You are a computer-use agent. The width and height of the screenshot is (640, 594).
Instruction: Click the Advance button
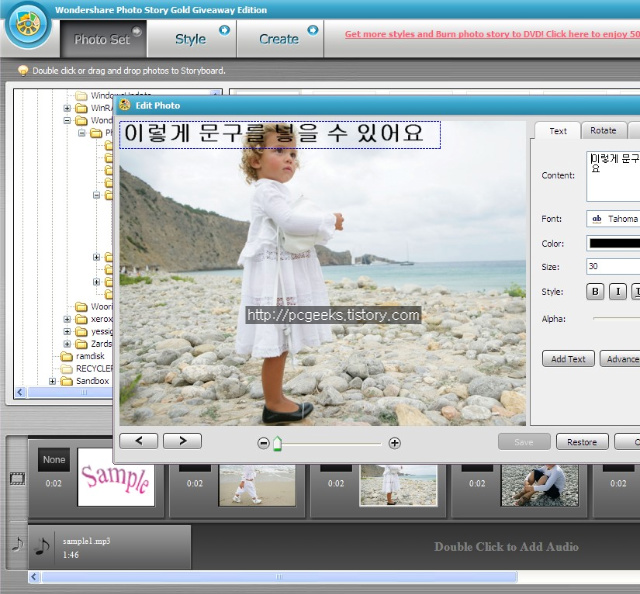pyautogui.click(x=620, y=359)
